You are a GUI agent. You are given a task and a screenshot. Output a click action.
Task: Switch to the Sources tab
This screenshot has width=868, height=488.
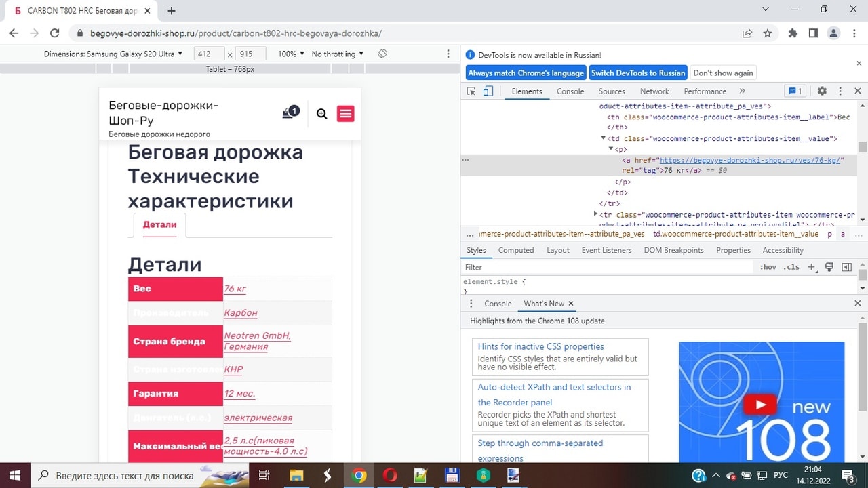pyautogui.click(x=612, y=91)
